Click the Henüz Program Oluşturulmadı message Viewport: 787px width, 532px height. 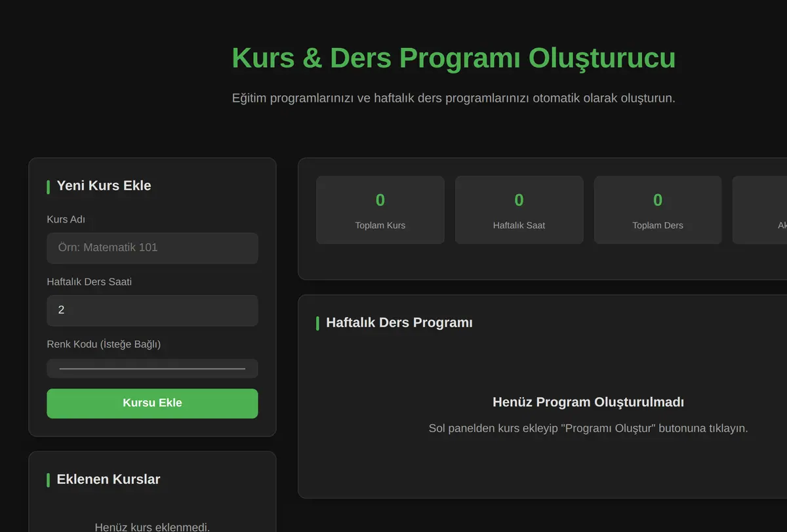pos(588,402)
